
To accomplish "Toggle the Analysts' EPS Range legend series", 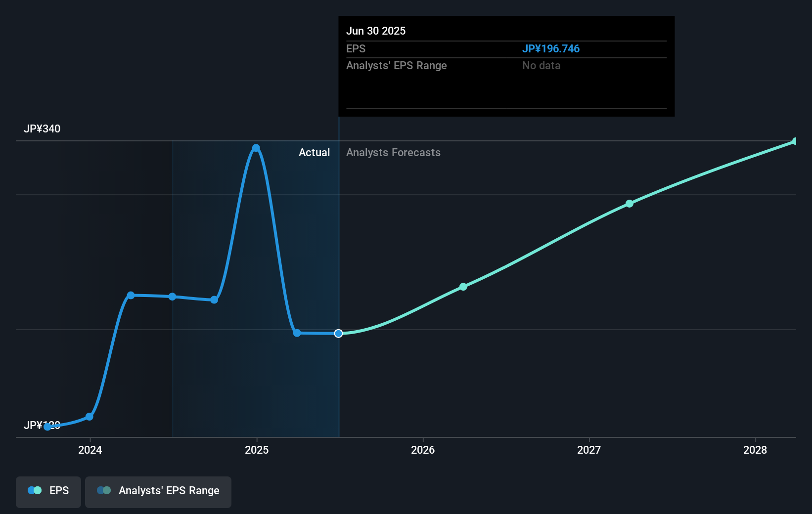I will (158, 491).
